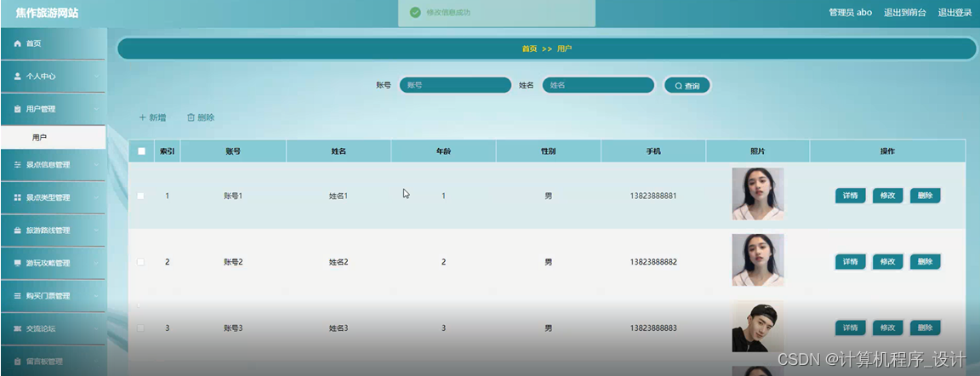The image size is (980, 376).
Task: Click the home icon beside 首页 in sidebar
Action: [18, 43]
